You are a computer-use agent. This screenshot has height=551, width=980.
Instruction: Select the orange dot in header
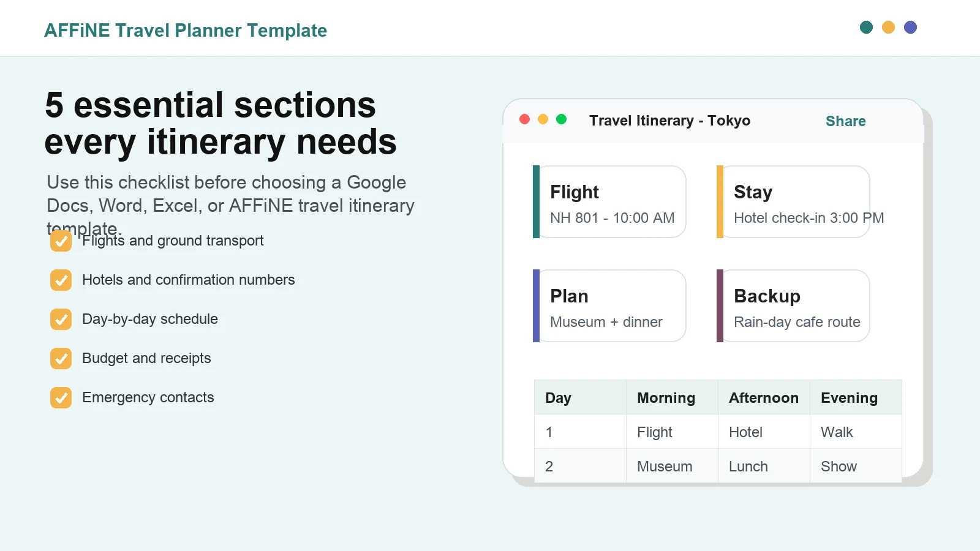[888, 28]
